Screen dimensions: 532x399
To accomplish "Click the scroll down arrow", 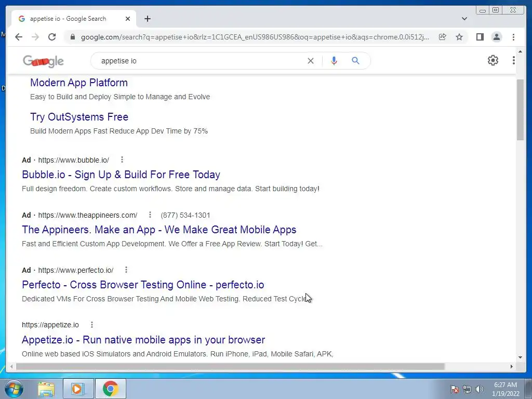I will (520, 357).
